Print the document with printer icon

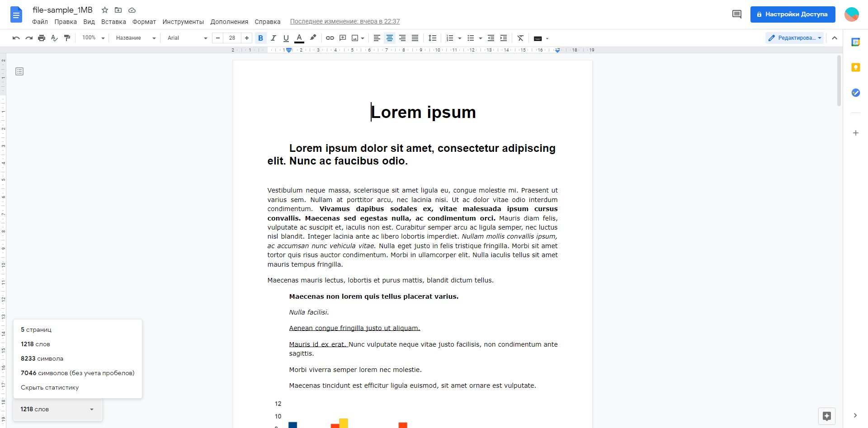pyautogui.click(x=42, y=38)
